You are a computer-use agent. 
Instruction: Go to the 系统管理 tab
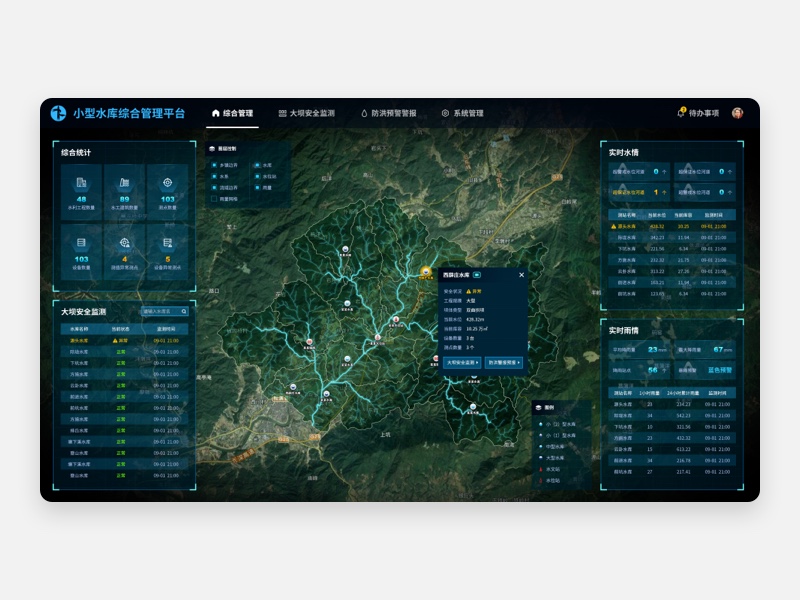(x=462, y=113)
